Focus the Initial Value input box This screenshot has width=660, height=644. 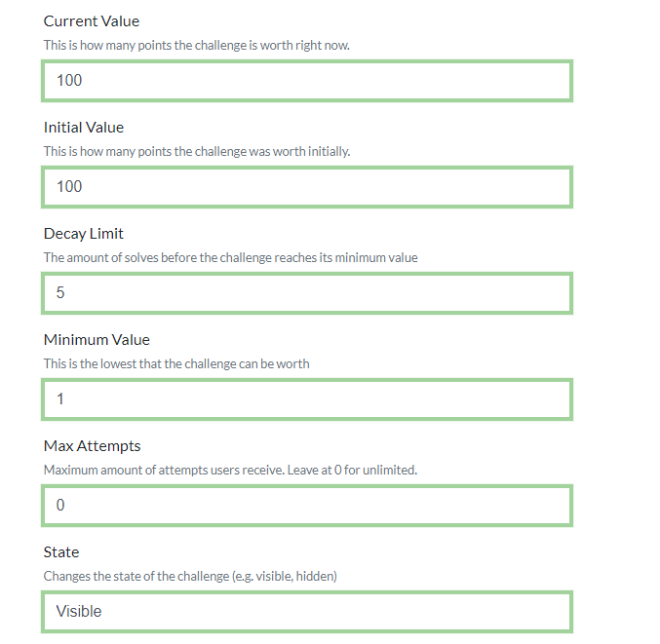[306, 187]
